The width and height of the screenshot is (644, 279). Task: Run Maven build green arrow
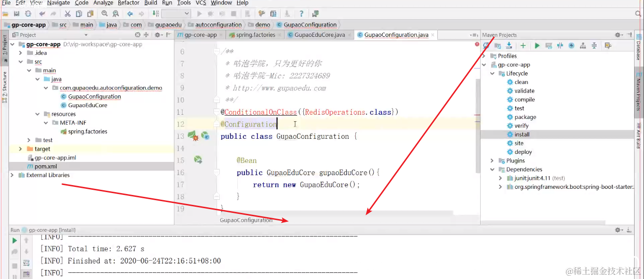[x=537, y=46]
